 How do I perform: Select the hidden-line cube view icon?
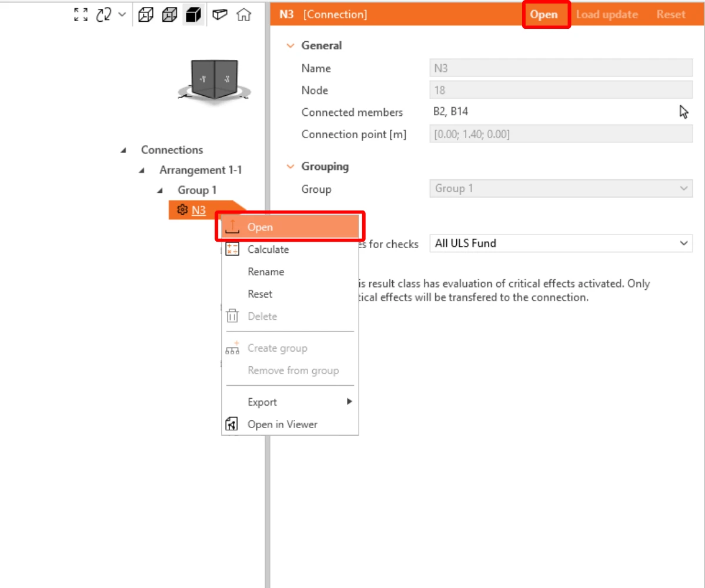169,15
